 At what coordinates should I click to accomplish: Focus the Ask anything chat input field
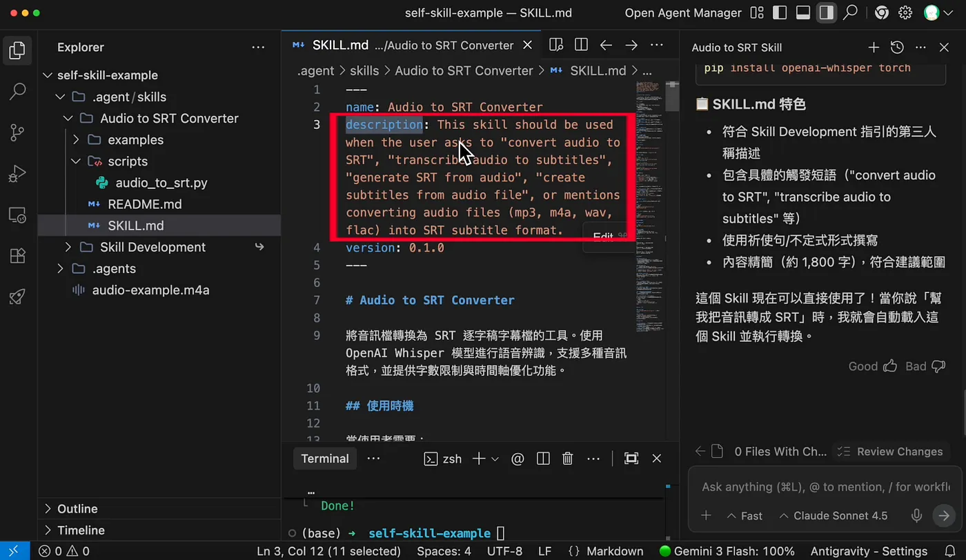[825, 487]
